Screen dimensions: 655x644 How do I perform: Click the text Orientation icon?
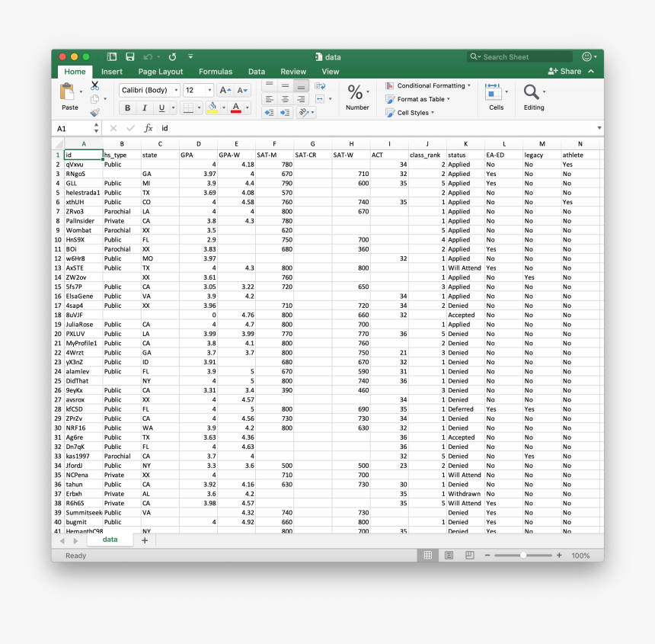click(304, 113)
